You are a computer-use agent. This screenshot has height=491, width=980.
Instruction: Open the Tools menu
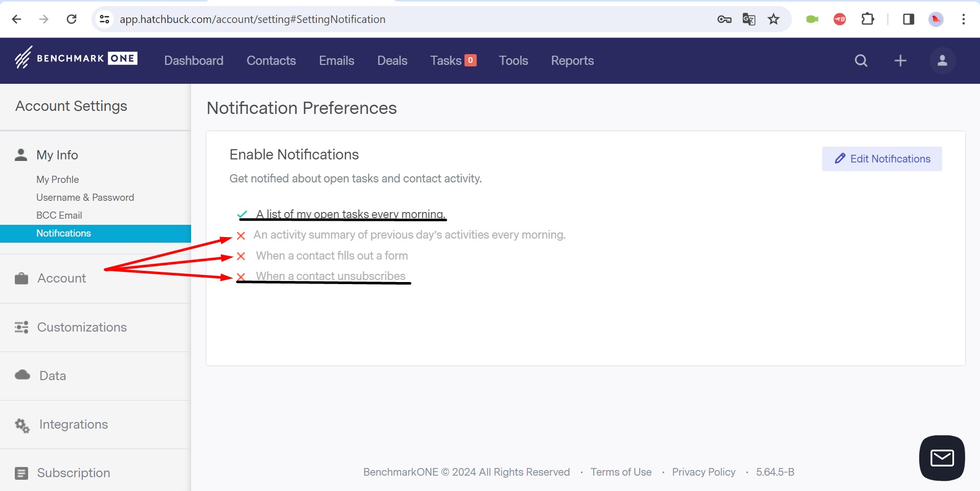click(514, 61)
